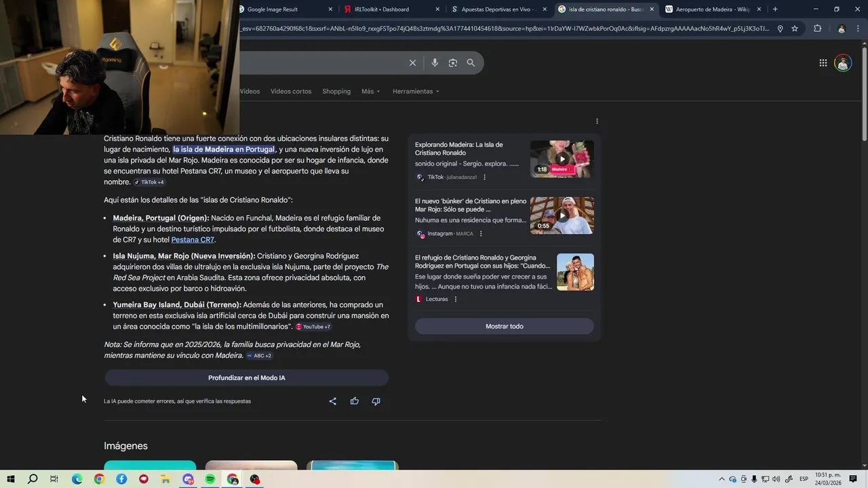Share the AI overview answer
The height and width of the screenshot is (488, 868).
[x=332, y=401]
